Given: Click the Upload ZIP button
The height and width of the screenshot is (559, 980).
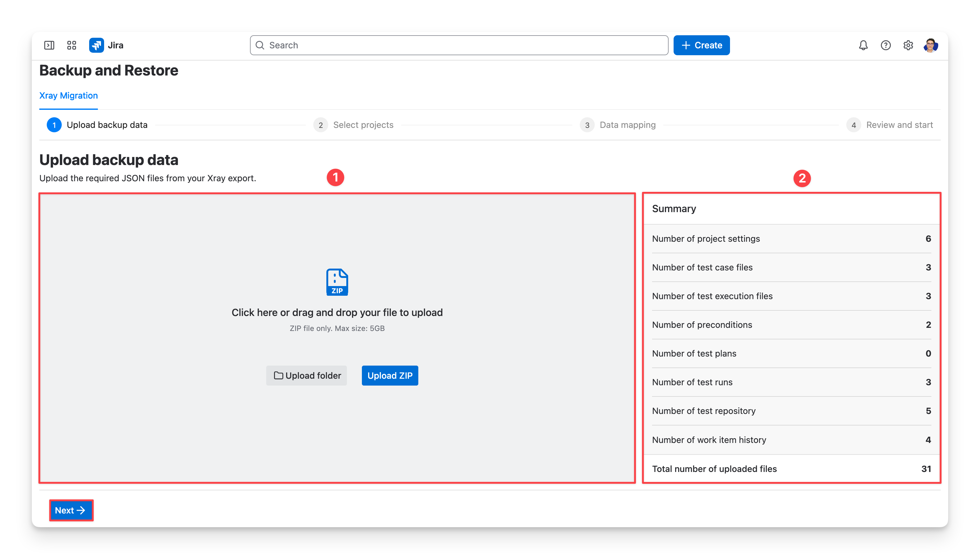Looking at the screenshot, I should click(x=390, y=376).
